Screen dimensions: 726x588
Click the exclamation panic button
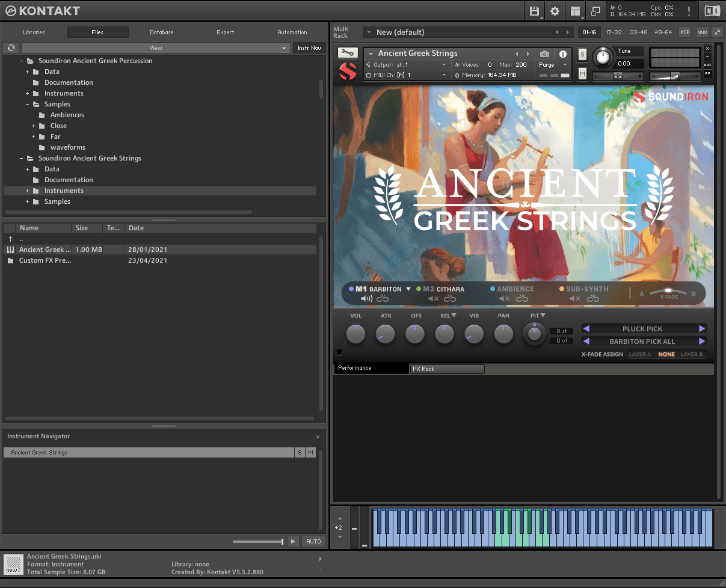689,11
